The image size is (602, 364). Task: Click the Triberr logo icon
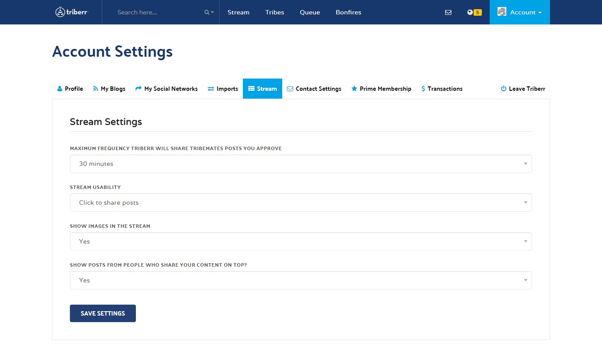(60, 12)
